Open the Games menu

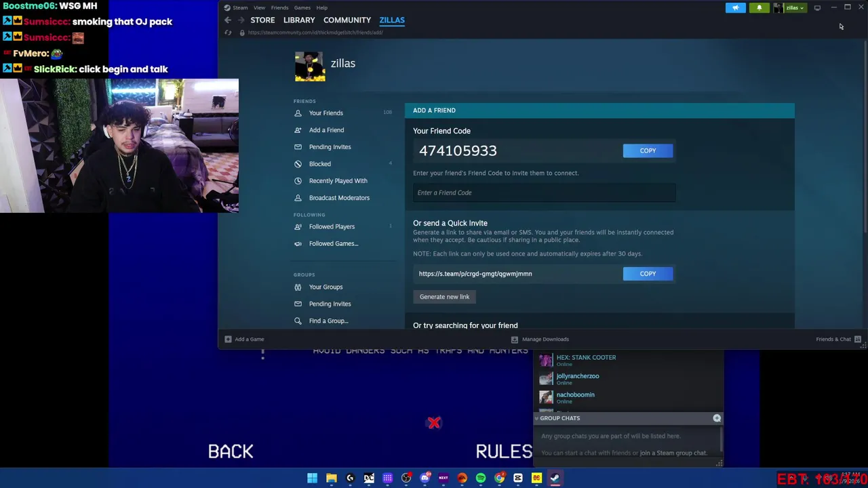(302, 7)
